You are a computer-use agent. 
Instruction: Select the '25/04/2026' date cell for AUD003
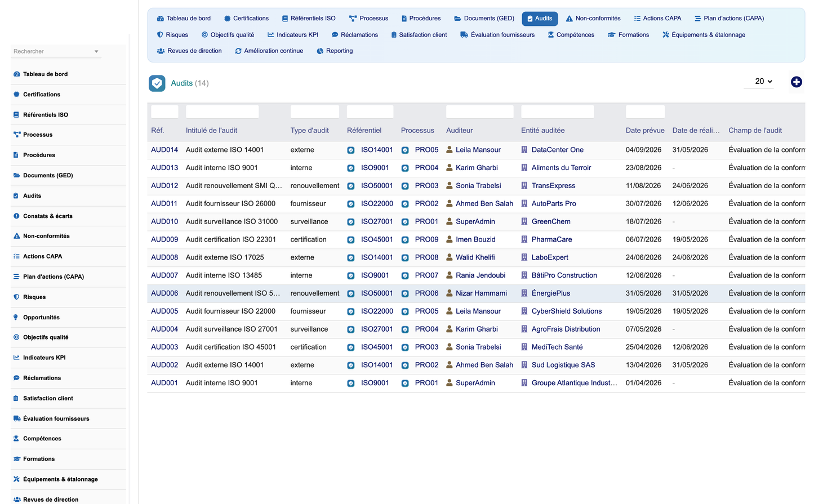click(x=643, y=347)
